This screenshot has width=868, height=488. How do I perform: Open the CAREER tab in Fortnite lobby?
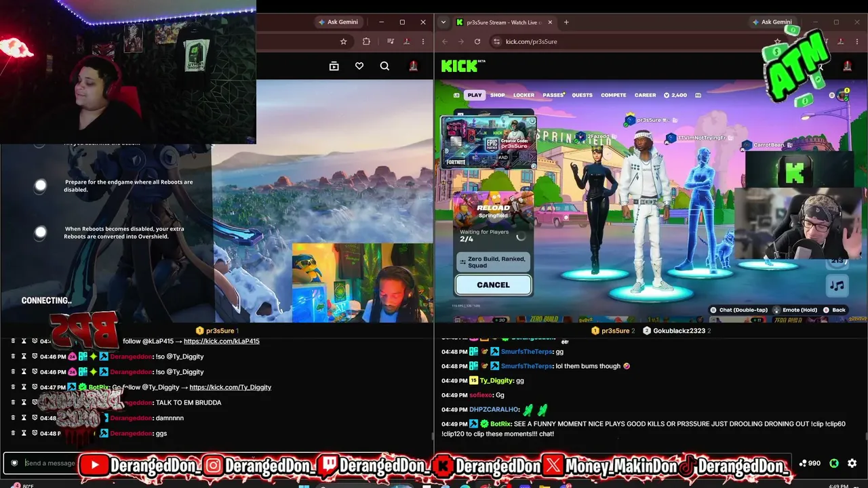coord(645,95)
